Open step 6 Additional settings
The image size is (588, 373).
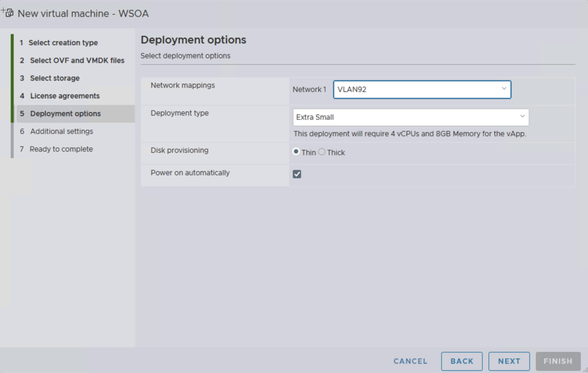pos(61,131)
